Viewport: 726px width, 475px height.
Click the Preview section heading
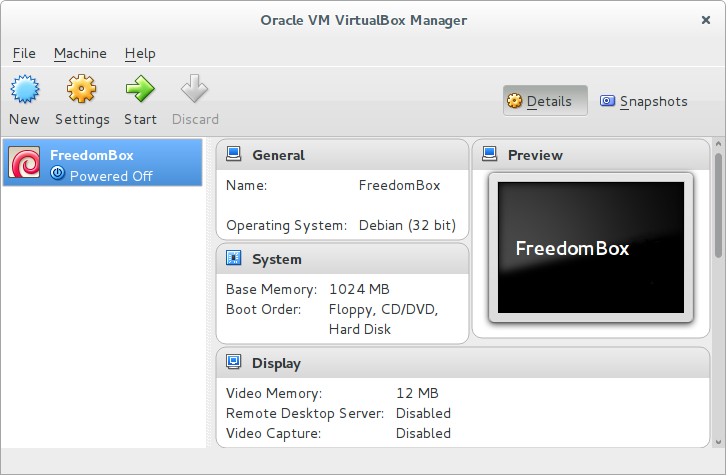click(535, 155)
